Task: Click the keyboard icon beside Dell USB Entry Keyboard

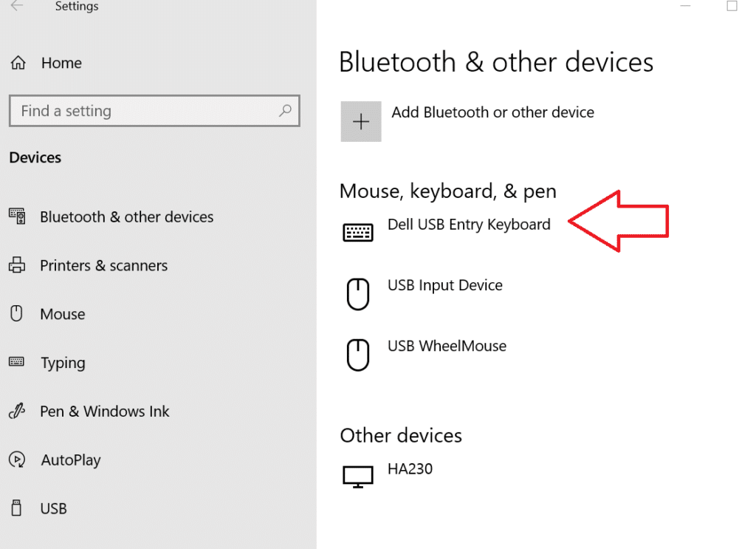Action: click(x=357, y=231)
